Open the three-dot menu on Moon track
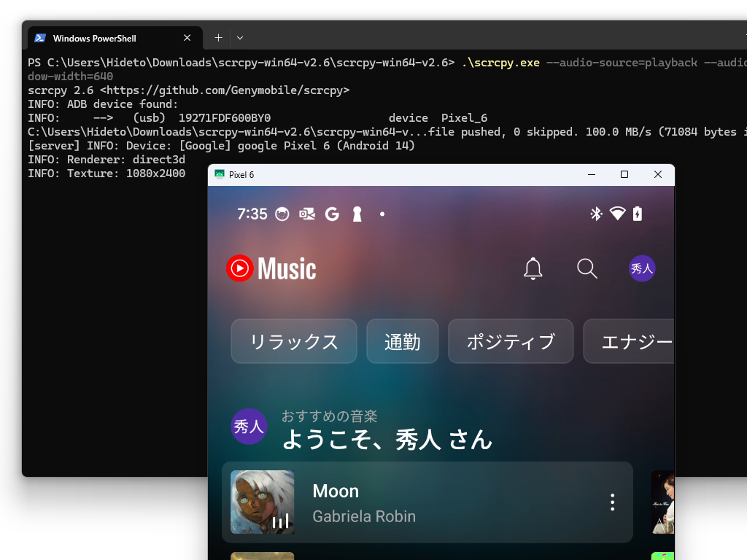747x560 pixels. pyautogui.click(x=613, y=502)
